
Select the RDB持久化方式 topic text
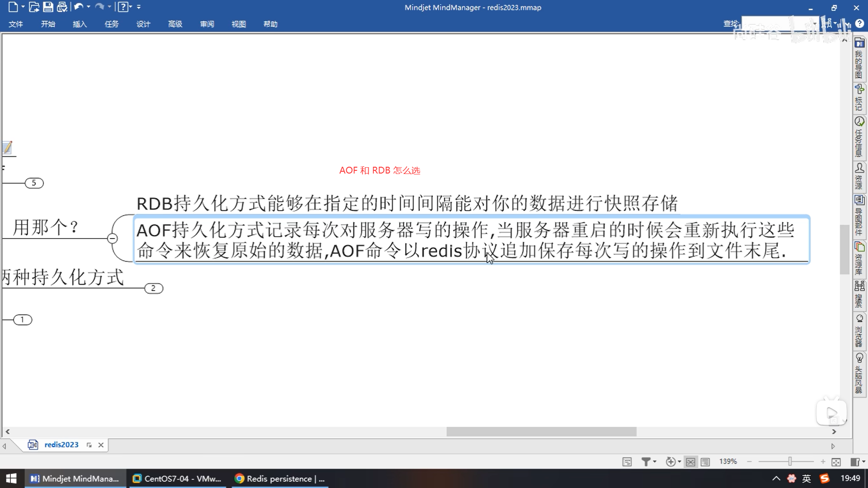tap(407, 203)
